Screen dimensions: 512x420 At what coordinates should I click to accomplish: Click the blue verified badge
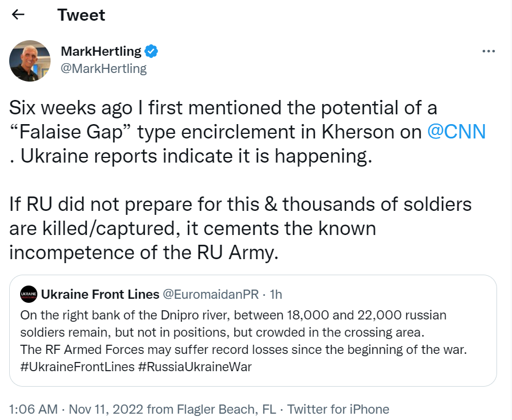(151, 51)
